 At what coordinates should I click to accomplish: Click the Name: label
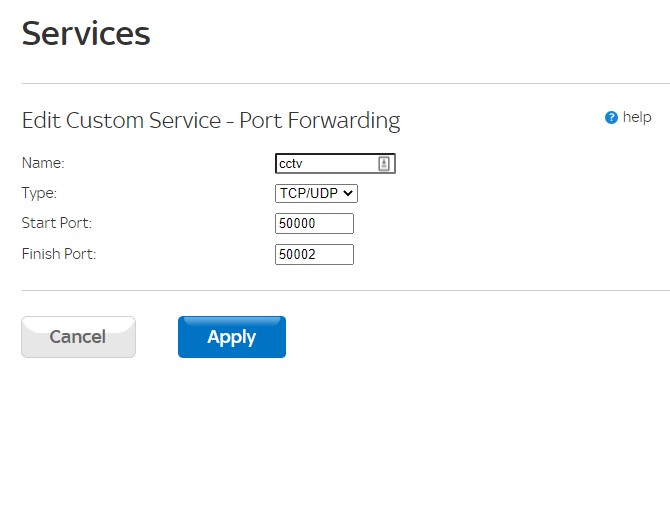pyautogui.click(x=43, y=163)
